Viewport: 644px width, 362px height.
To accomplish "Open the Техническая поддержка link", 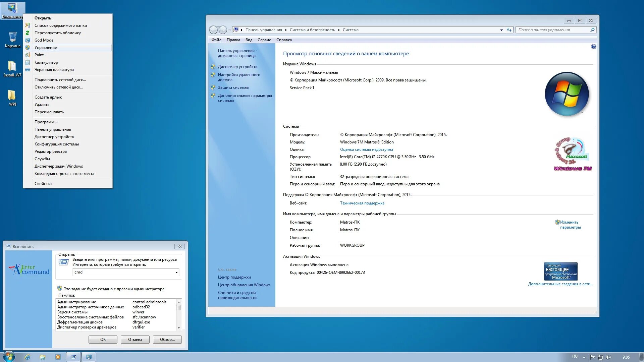I will pos(362,203).
